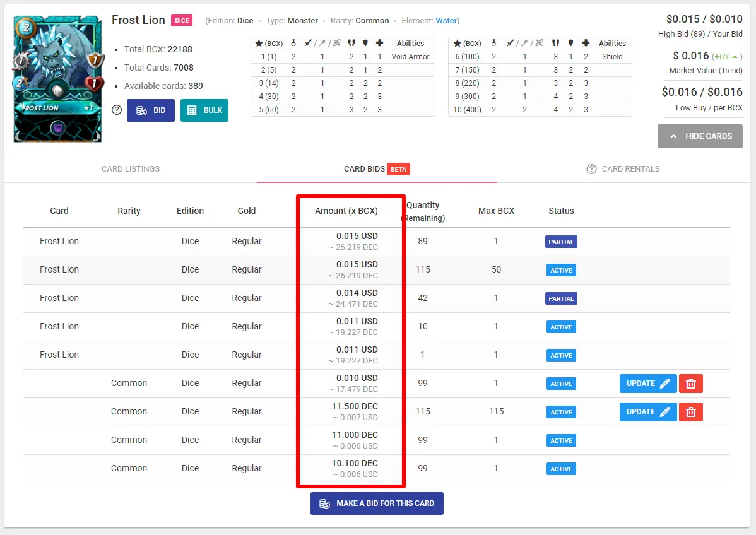
Task: Click the 5 (60) level row
Action: [x=343, y=109]
